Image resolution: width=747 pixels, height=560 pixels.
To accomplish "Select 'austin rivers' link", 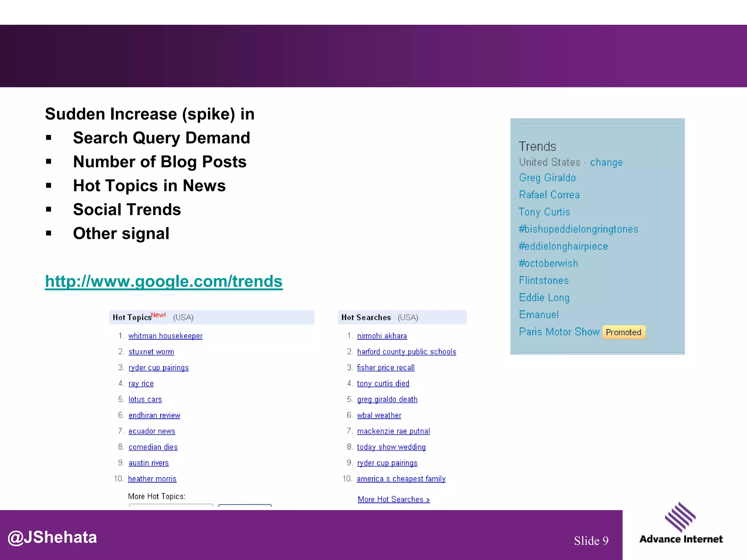I will coord(148,463).
